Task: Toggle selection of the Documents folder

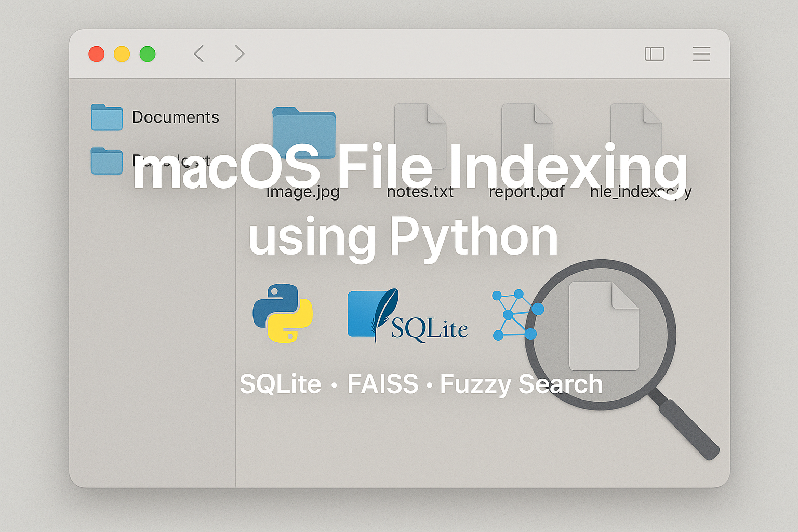Action: (107, 117)
